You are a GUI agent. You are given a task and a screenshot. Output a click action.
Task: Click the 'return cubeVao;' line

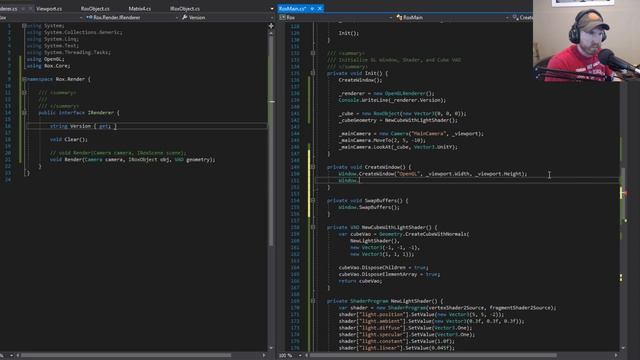tap(360, 281)
